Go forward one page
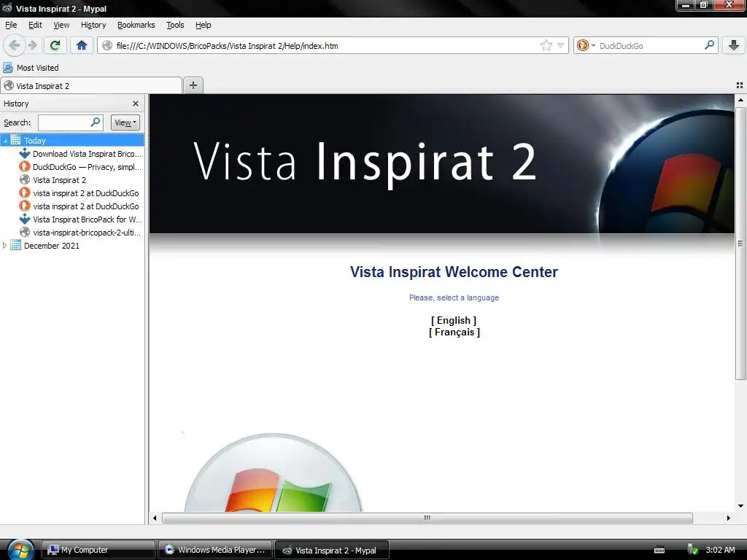The width and height of the screenshot is (747, 560). (32, 46)
